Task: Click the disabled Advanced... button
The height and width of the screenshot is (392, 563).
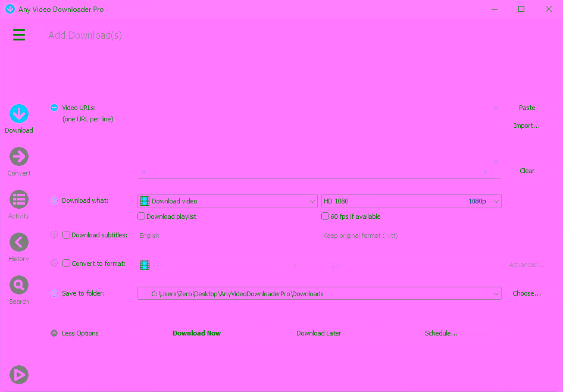Action: [527, 265]
